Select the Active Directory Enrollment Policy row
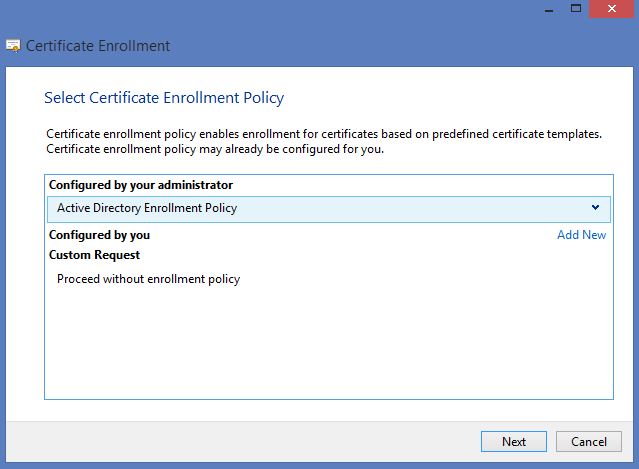Screen dimensions: 639x469 (300, 208)
